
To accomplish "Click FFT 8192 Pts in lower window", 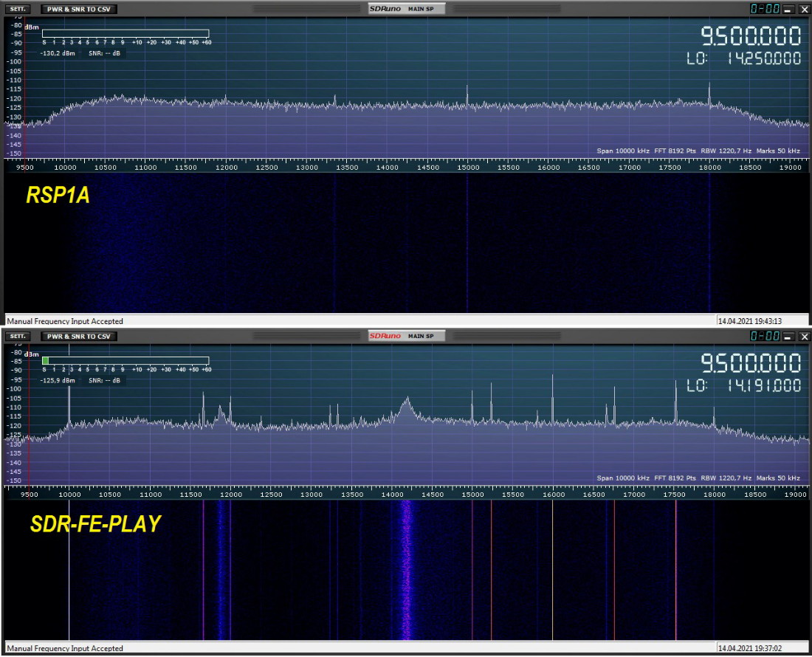I will (x=675, y=478).
